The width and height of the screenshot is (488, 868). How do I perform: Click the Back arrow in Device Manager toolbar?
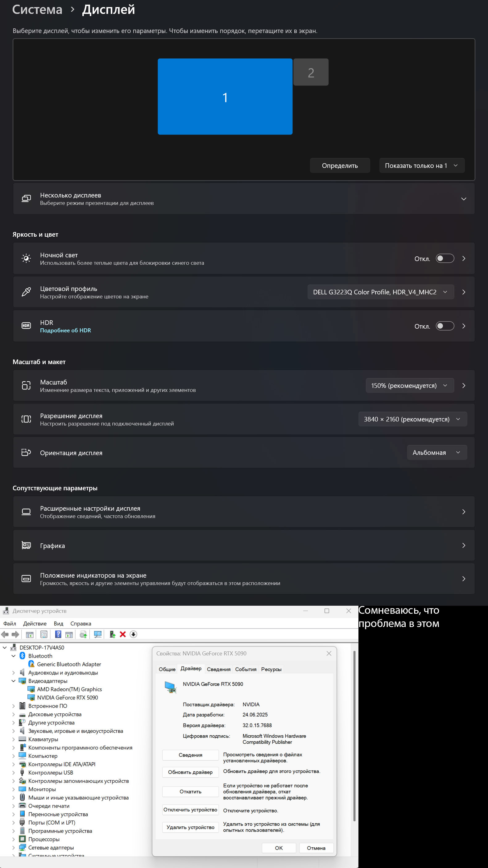pos(5,634)
